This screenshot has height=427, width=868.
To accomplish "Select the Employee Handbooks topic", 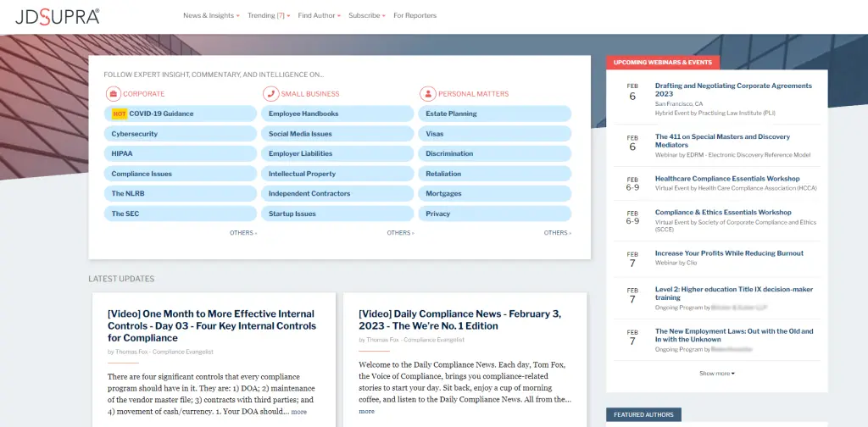I will [337, 114].
